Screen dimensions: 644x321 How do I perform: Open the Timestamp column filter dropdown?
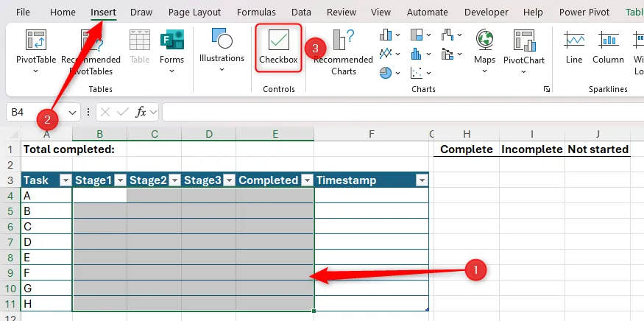pos(421,180)
